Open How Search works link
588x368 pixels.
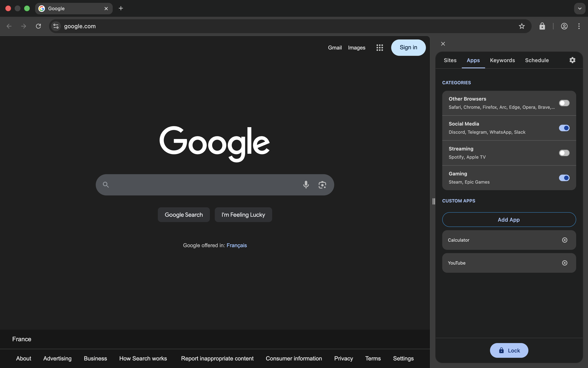click(143, 359)
